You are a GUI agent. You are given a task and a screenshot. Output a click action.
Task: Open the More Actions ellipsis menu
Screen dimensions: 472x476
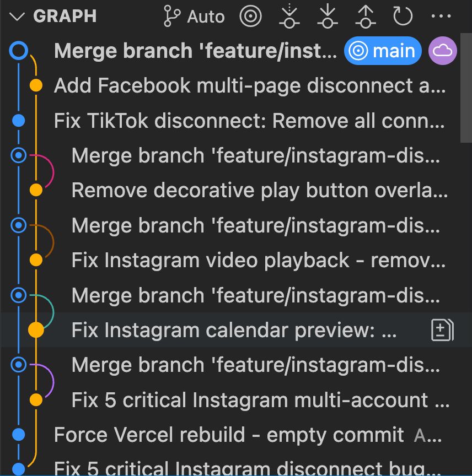pyautogui.click(x=442, y=16)
